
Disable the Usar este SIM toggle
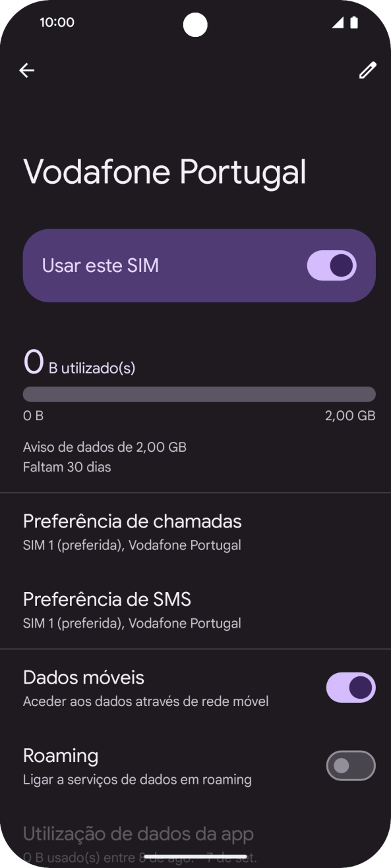(331, 265)
